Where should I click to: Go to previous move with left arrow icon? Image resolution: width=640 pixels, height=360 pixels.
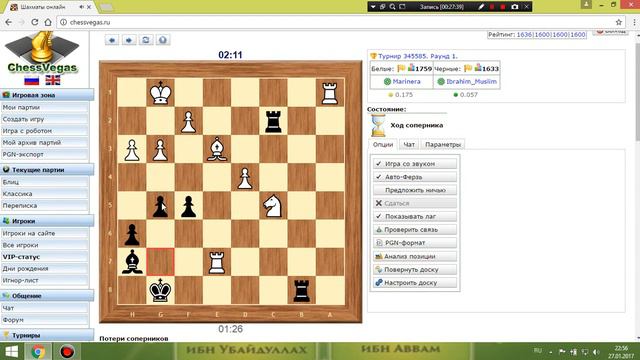tap(112, 40)
